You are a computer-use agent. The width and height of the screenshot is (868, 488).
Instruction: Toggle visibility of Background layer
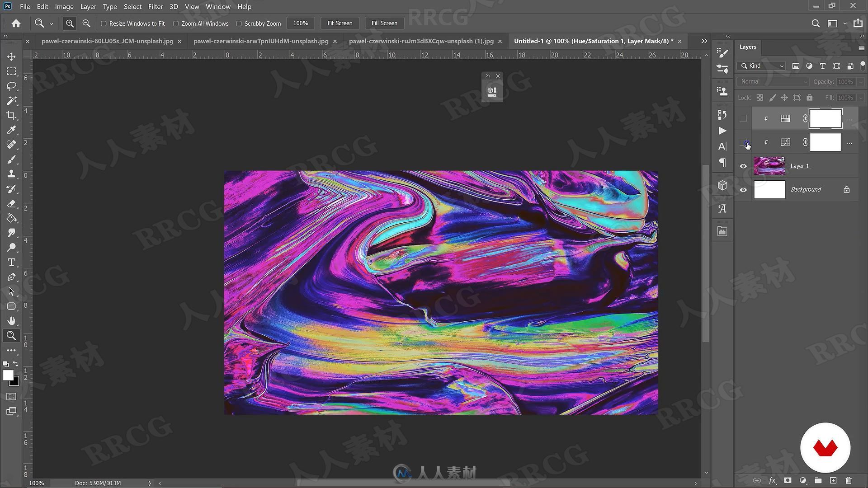(743, 189)
